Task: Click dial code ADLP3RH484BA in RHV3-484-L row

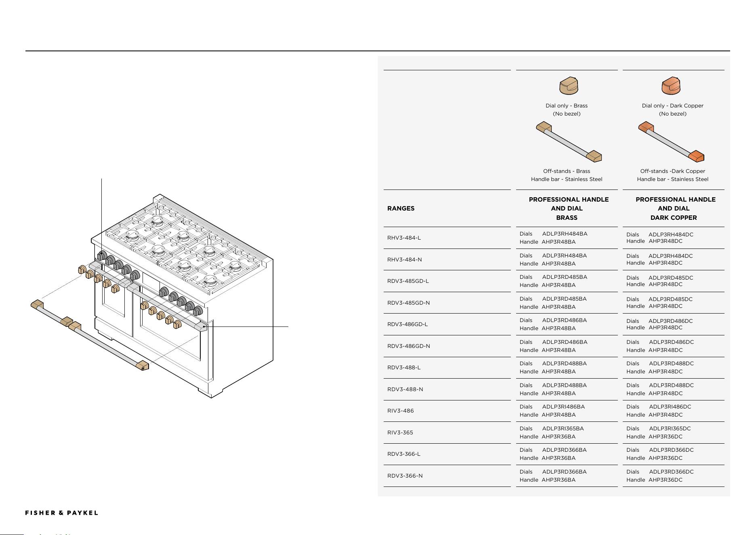Action: 565,234
